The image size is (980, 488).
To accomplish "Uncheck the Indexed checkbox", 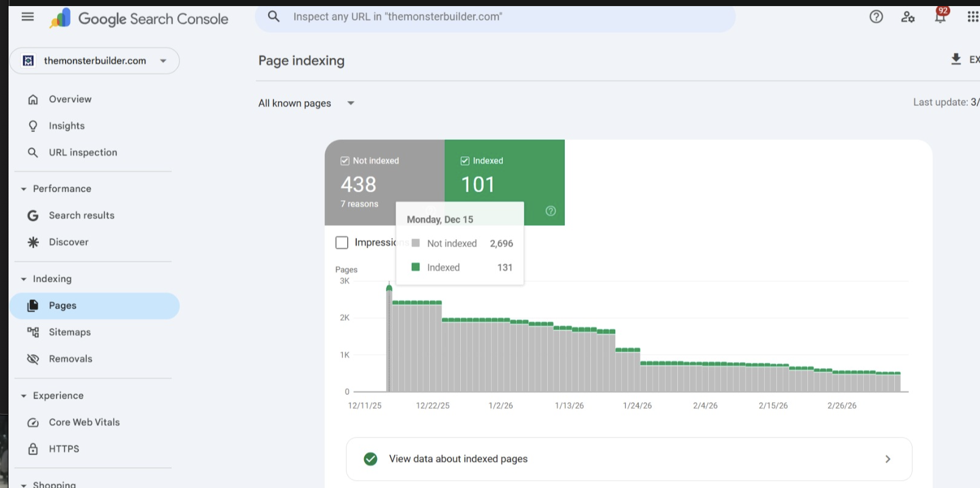I will [x=465, y=161].
